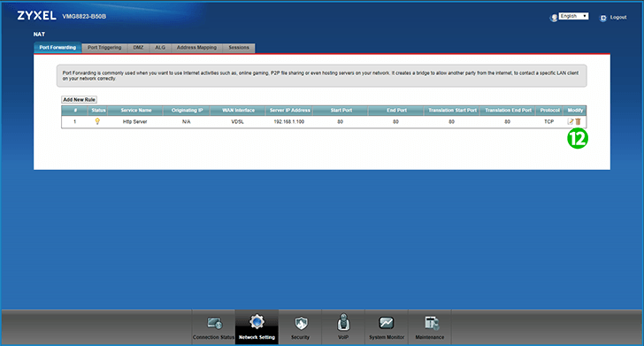
Task: Open the Sessions tab
Action: point(239,48)
